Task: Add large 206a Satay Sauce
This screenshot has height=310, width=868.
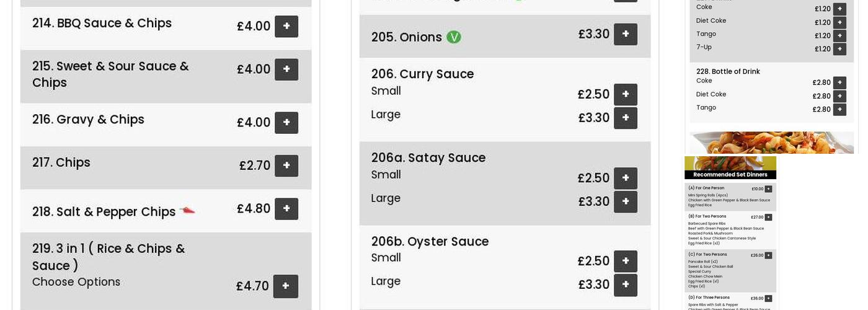Action: [x=625, y=201]
